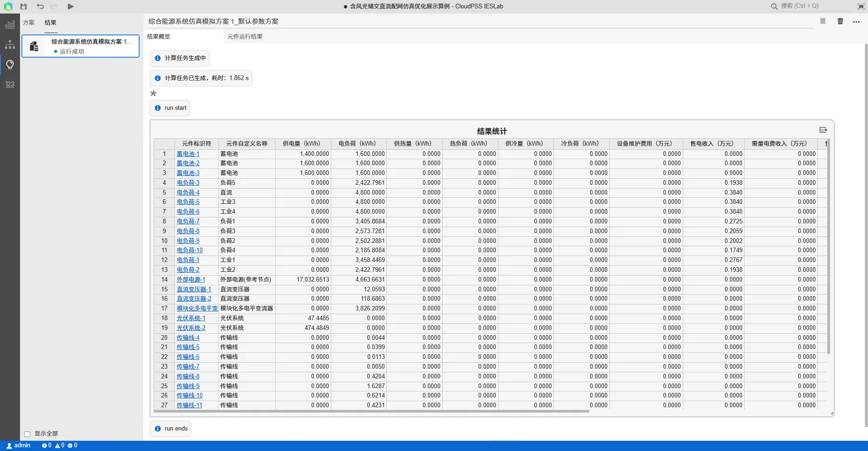Click the export table icon
This screenshot has height=451, width=868.
tap(823, 130)
